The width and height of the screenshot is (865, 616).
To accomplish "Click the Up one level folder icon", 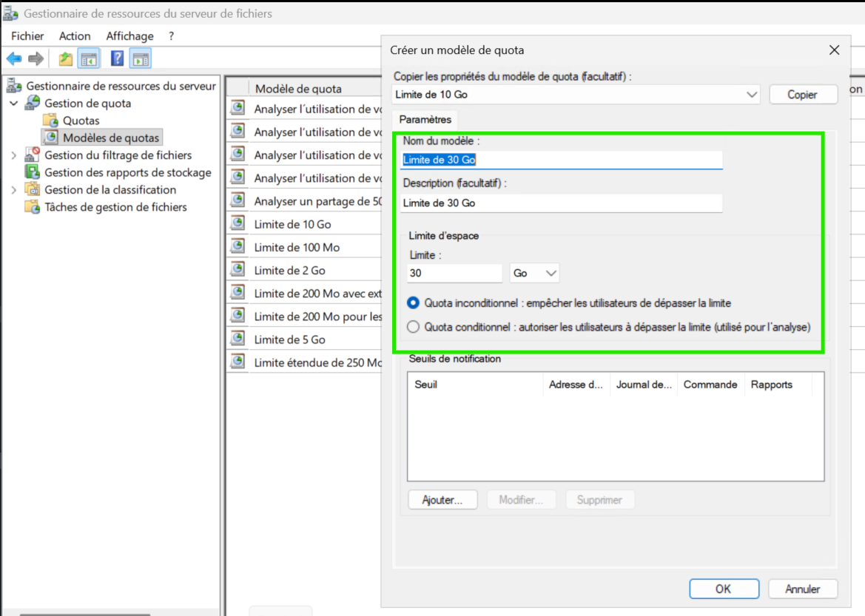I will 66,59.
